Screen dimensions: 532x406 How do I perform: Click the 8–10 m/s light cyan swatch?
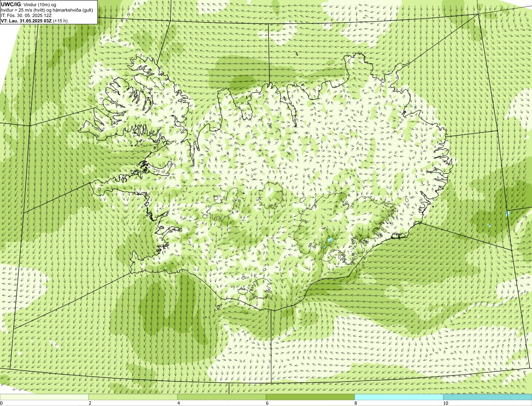[399, 397]
